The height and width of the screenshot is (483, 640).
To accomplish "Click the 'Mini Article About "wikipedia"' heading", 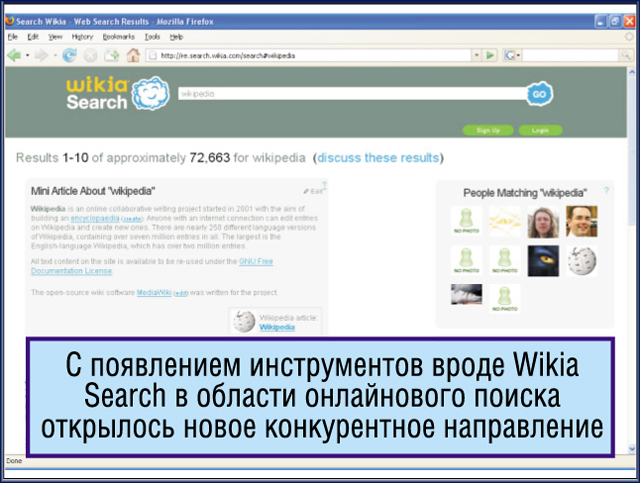I will tap(93, 191).
